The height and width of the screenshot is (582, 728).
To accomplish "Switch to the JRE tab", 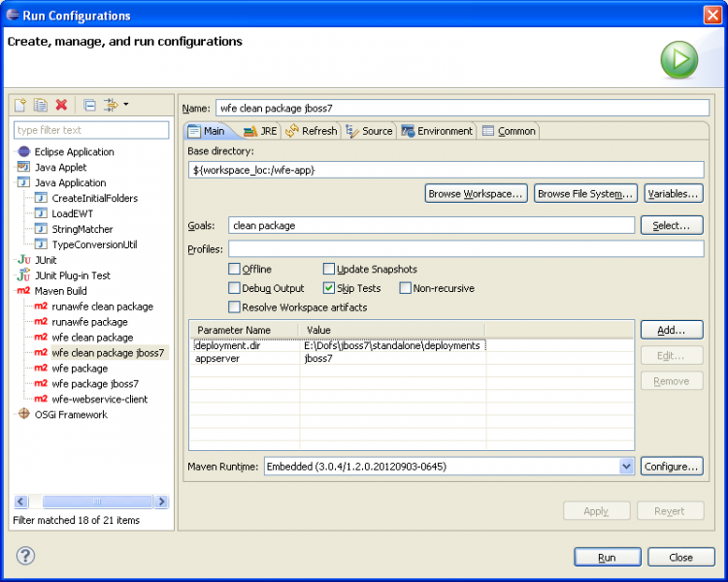I will (x=259, y=131).
